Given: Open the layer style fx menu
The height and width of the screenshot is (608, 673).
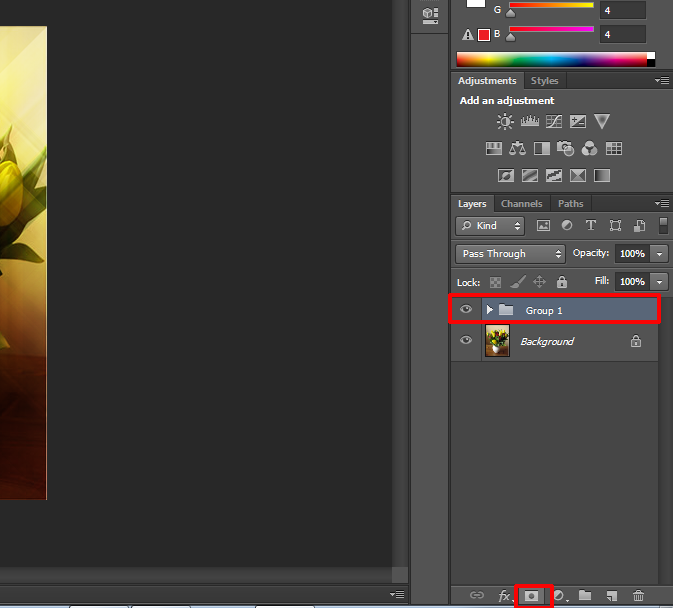Looking at the screenshot, I should [504, 596].
